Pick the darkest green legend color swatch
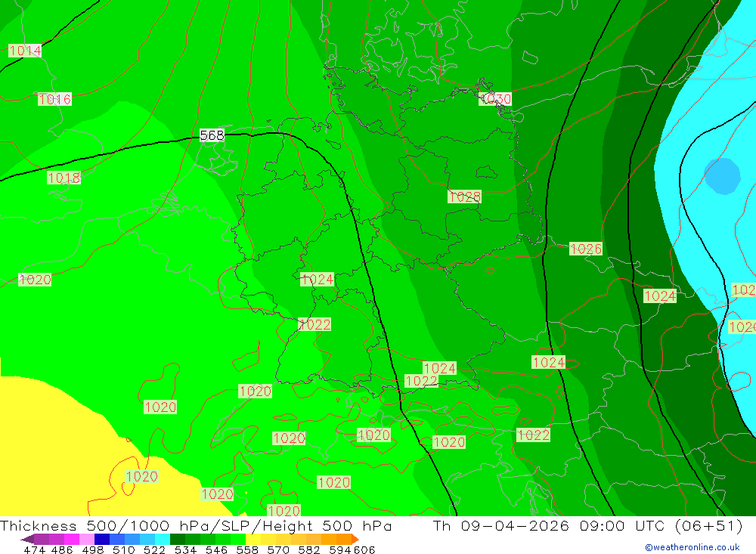 click(x=178, y=539)
